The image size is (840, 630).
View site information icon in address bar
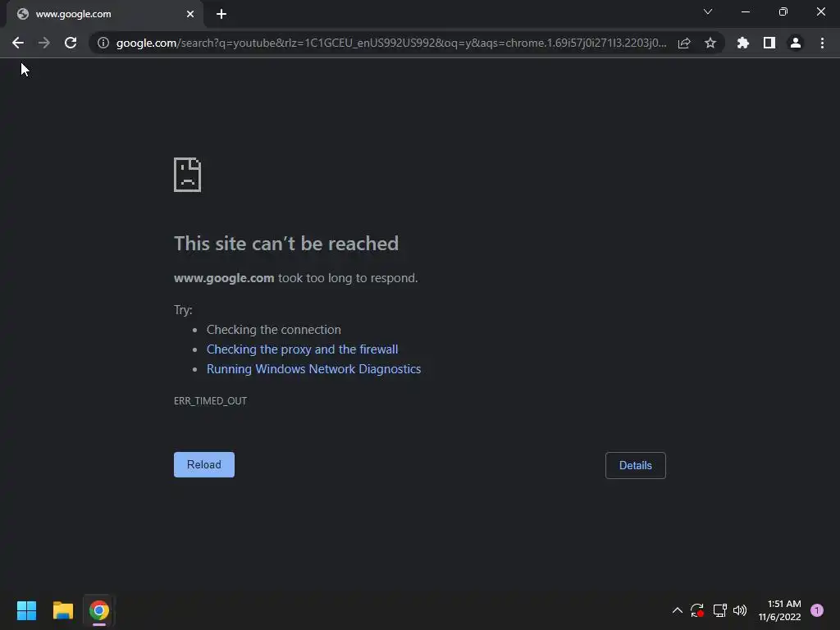click(103, 43)
